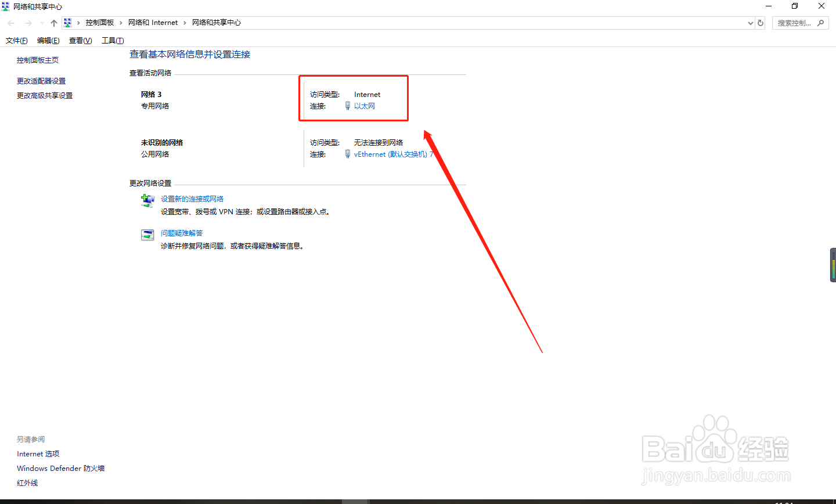Expand chevron after 网络和 Internet breadcrumb

185,23
